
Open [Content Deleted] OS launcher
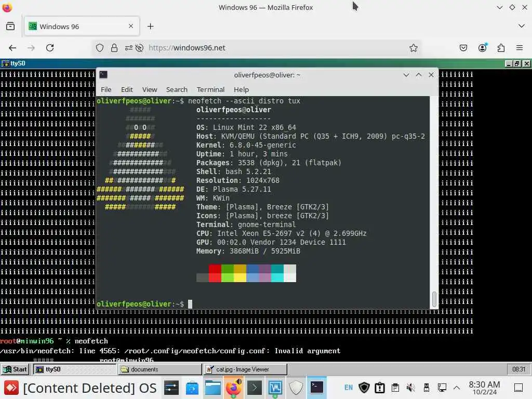81,388
